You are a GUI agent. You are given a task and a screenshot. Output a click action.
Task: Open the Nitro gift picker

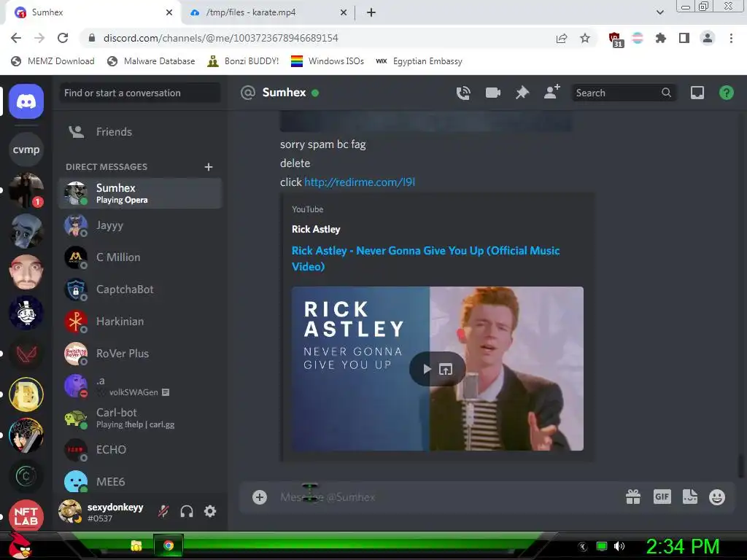coord(633,497)
